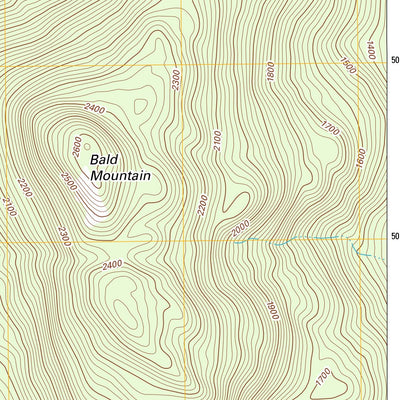Click the 1900 contour elevation label
The image size is (400, 400).
pos(272,310)
